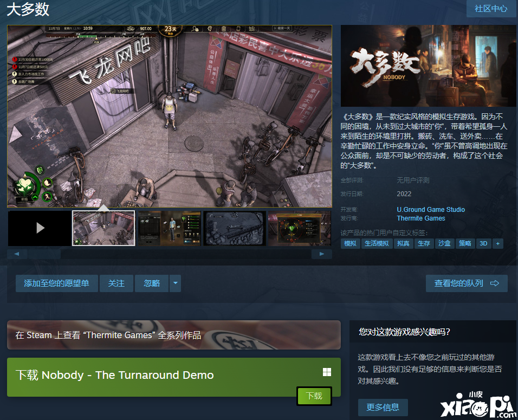Click the Windows platform icon on demo banner
The height and width of the screenshot is (420, 518).
327,372
